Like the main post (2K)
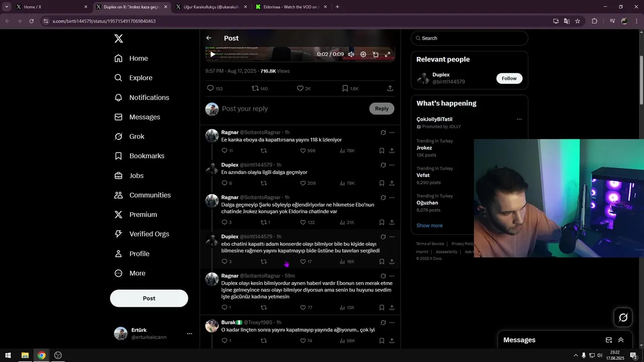 pyautogui.click(x=303, y=88)
